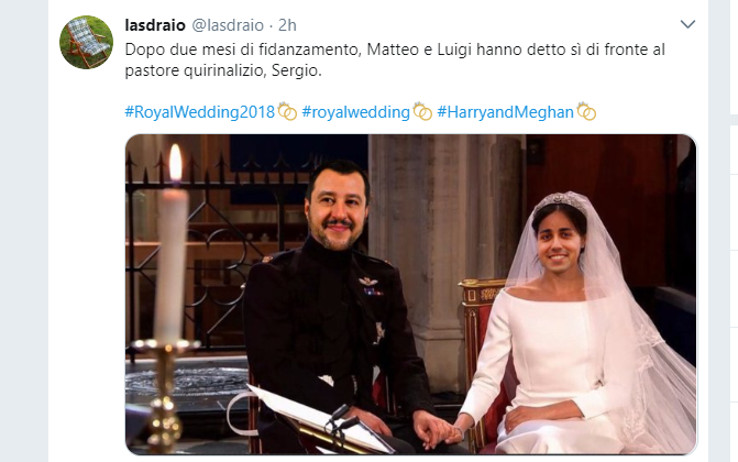The height and width of the screenshot is (462, 738).
Task: Click the tiara on the bride's veil
Action: [x=560, y=201]
